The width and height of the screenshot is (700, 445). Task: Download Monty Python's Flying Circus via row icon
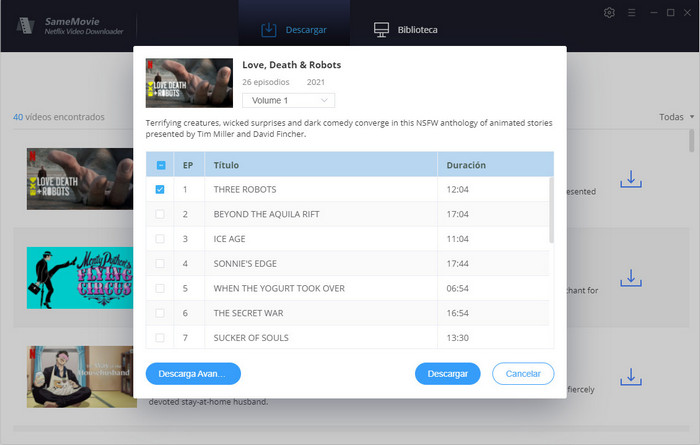631,278
